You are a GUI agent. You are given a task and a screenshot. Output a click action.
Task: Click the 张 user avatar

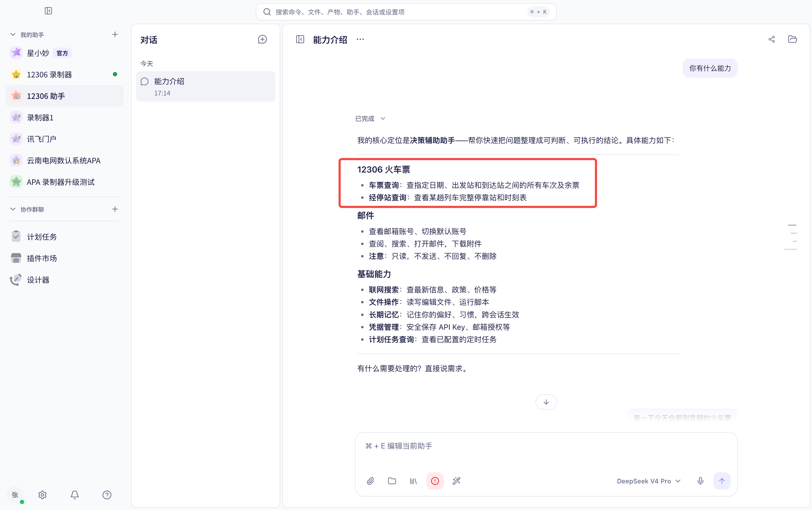(15, 495)
